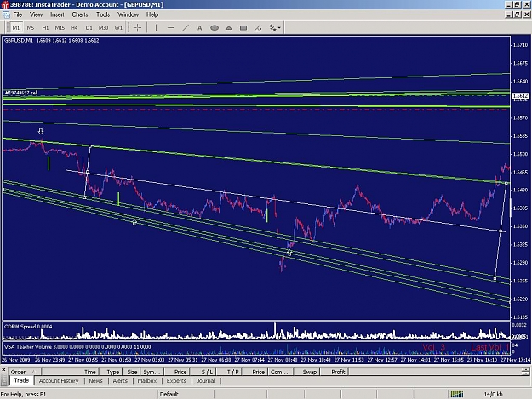
Task: Click the Default profile status bar entry
Action: coord(169,394)
